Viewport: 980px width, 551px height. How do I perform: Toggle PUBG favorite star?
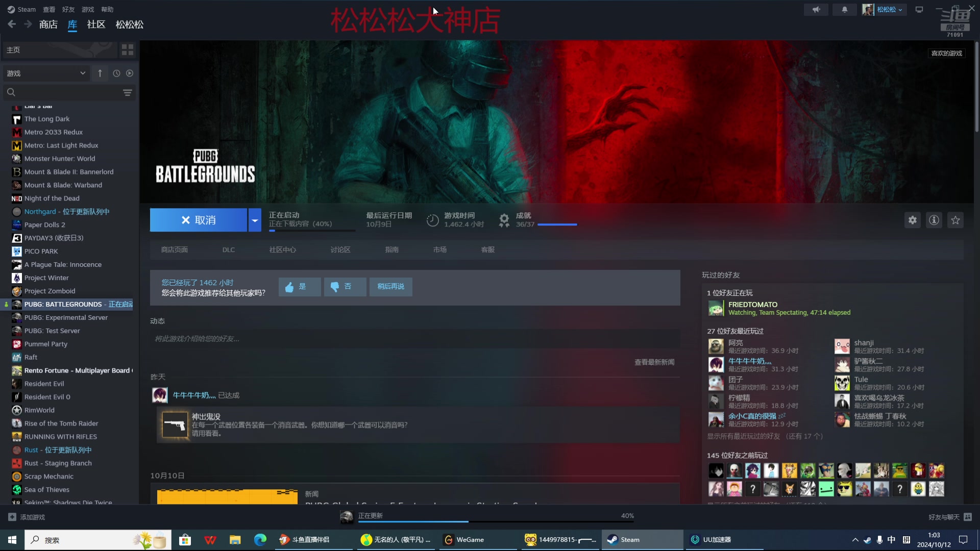(955, 220)
